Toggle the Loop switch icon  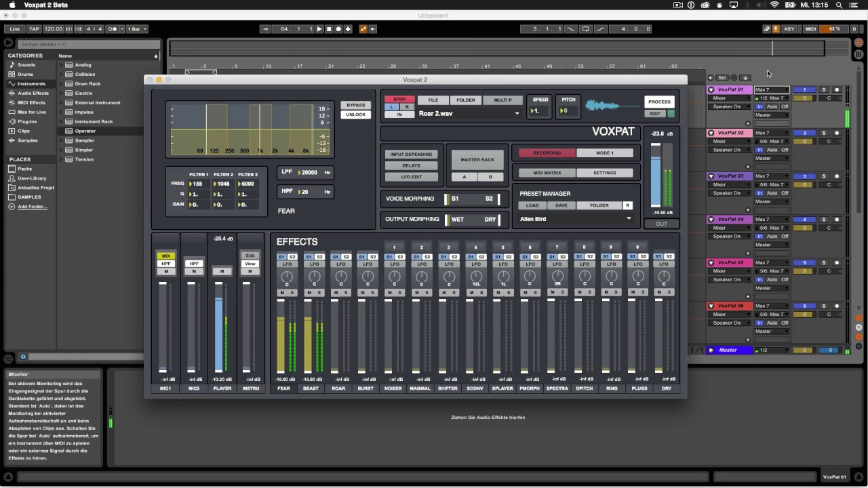[x=586, y=29]
